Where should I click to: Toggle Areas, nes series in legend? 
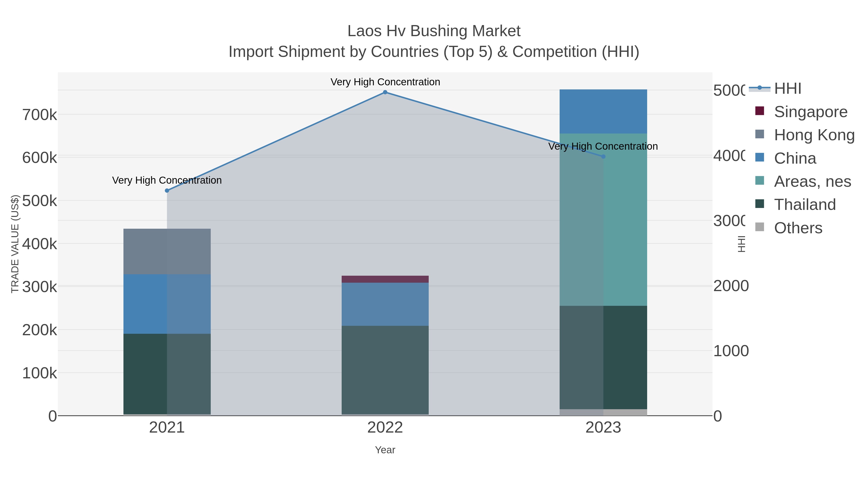[803, 181]
